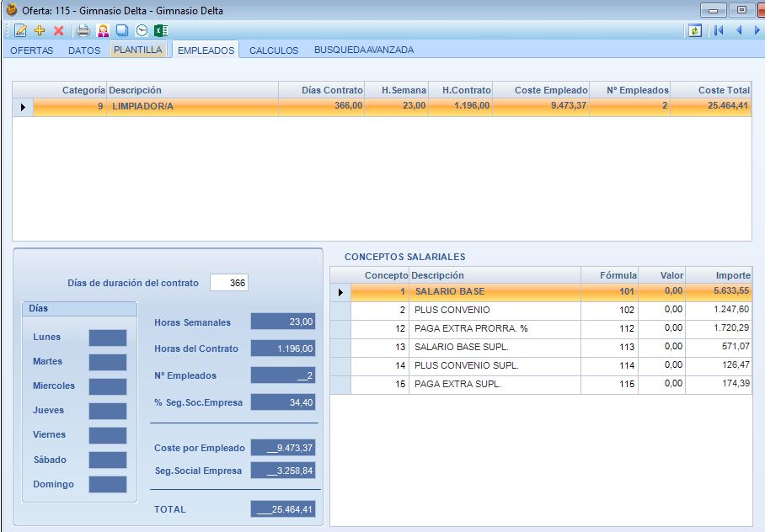Click the H.Semana column header
Viewport: 765px width, 532px height.
point(396,90)
